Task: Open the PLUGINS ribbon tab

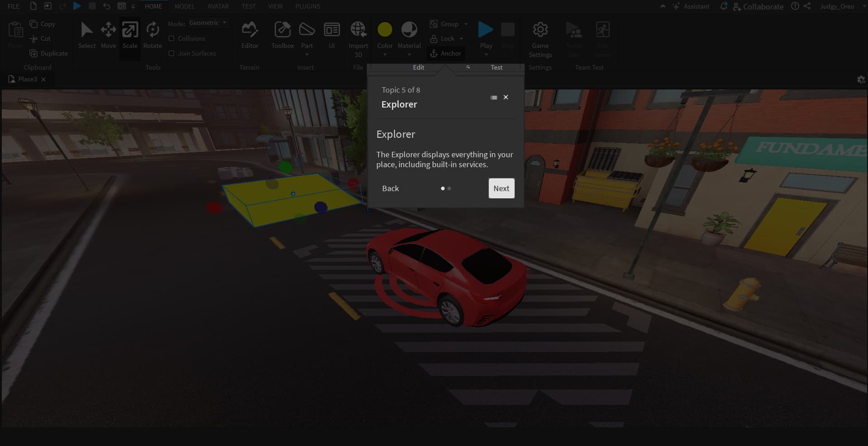Action: pos(308,6)
